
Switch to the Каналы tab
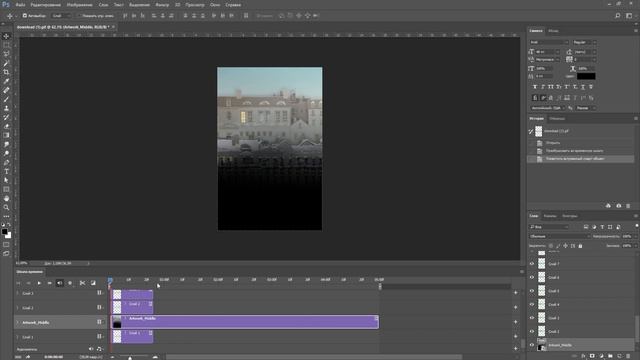[550, 216]
